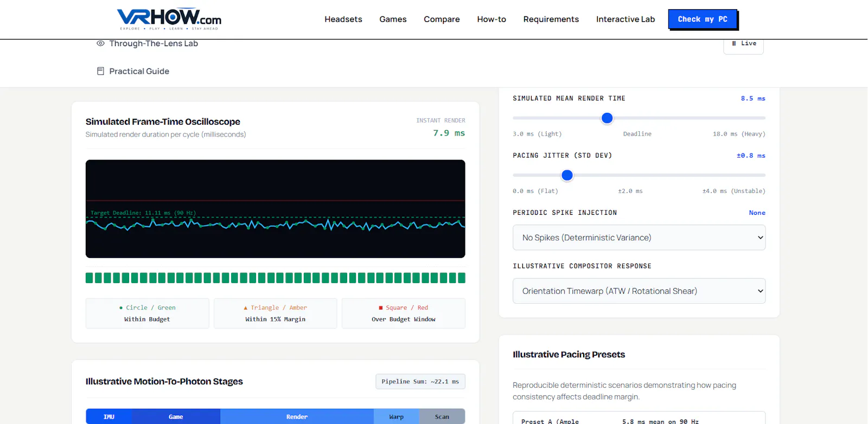The width and height of the screenshot is (868, 424).
Task: Click the Warp pipeline stage segment
Action: pos(396,416)
